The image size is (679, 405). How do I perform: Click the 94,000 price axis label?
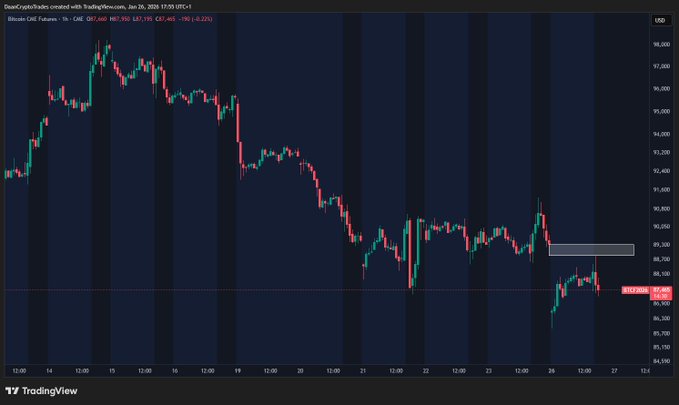point(661,134)
